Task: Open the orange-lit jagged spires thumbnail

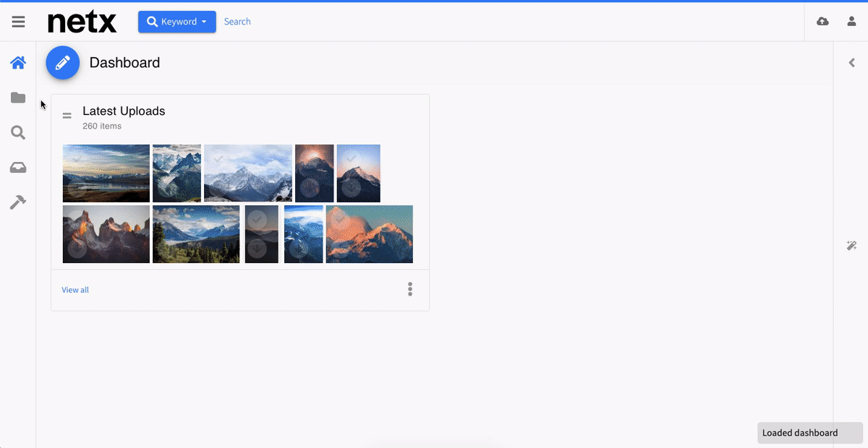Action: click(x=106, y=234)
